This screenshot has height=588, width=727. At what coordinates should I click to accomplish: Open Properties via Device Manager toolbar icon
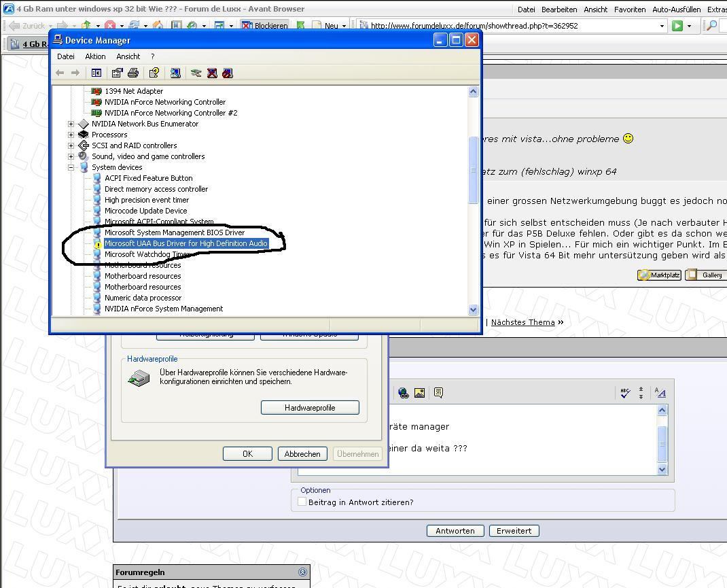tap(117, 73)
